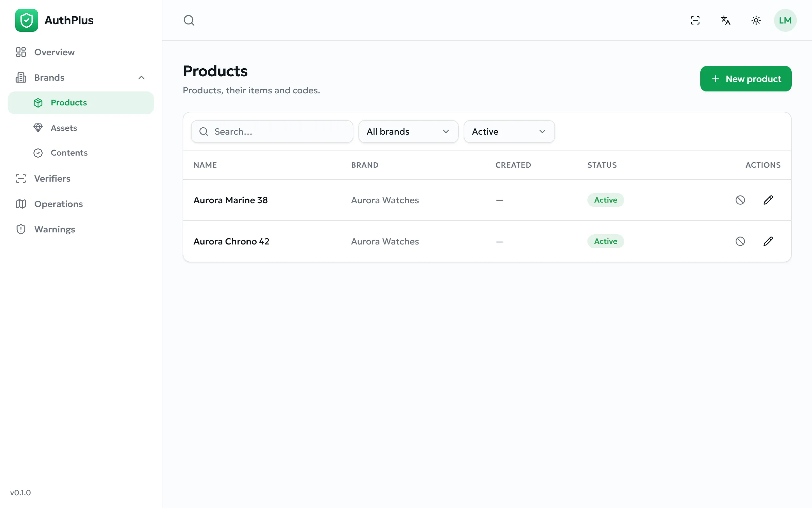Image resolution: width=812 pixels, height=508 pixels.
Task: Open Contents in the sidebar
Action: click(x=81, y=153)
